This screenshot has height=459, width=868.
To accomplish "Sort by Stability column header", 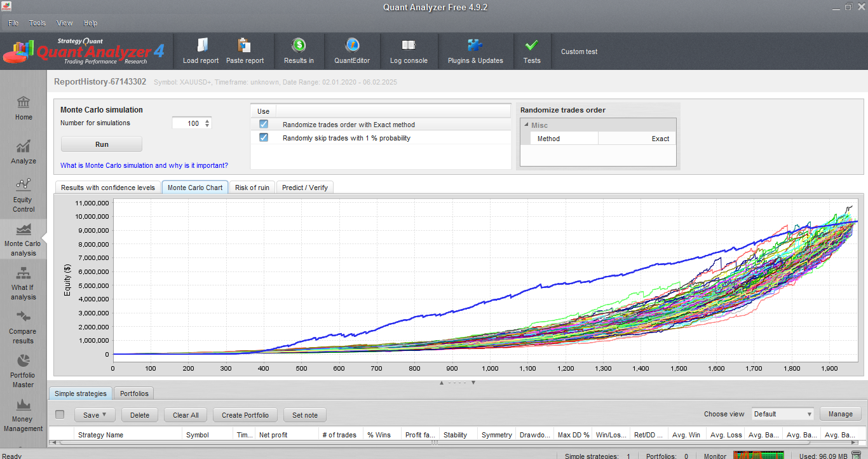I will click(458, 435).
